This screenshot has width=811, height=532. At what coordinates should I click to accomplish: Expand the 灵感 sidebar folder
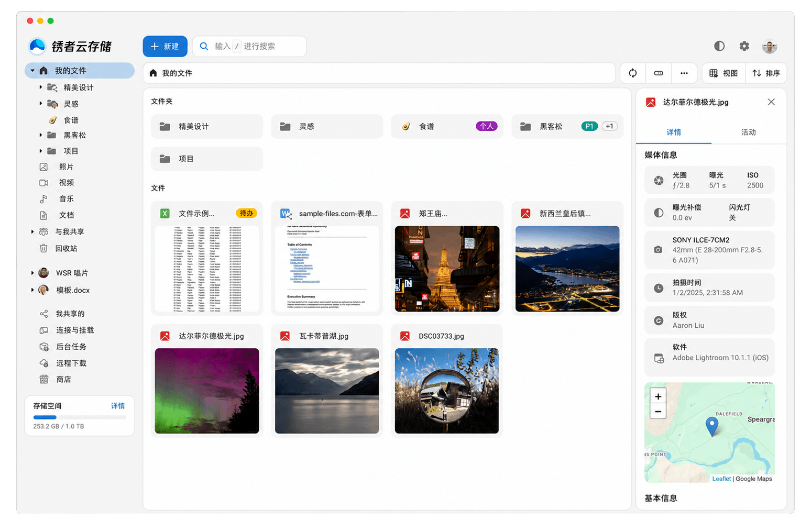(41, 103)
